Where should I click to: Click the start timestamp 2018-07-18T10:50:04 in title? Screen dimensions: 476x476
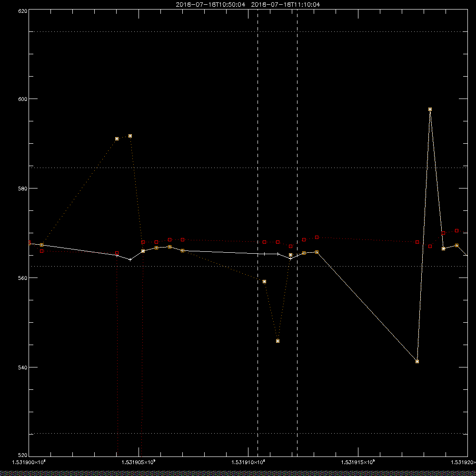click(210, 5)
